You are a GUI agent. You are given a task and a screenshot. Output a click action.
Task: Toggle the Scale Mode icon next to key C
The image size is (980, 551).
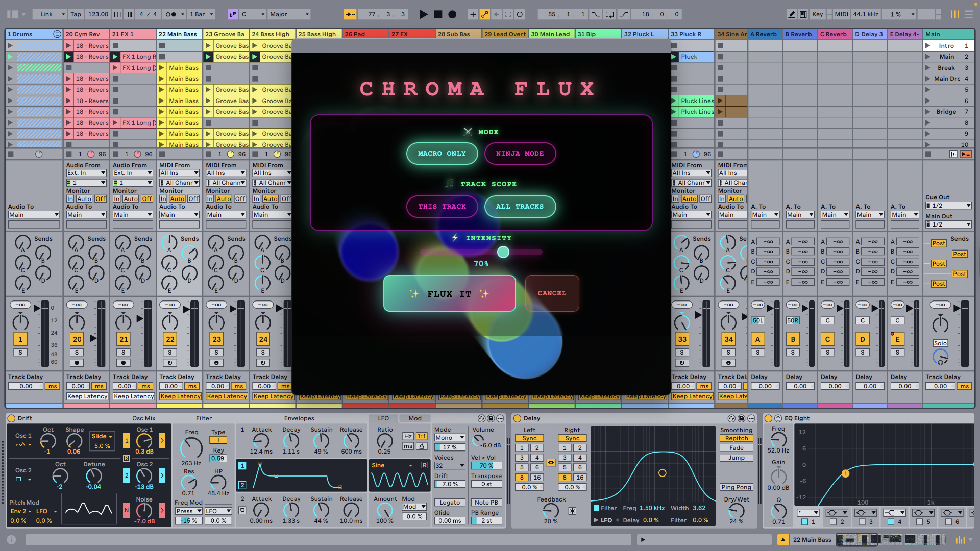point(233,14)
